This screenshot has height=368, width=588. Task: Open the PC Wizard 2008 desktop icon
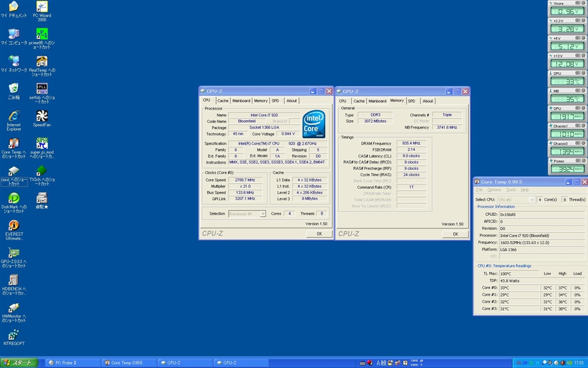tap(42, 7)
